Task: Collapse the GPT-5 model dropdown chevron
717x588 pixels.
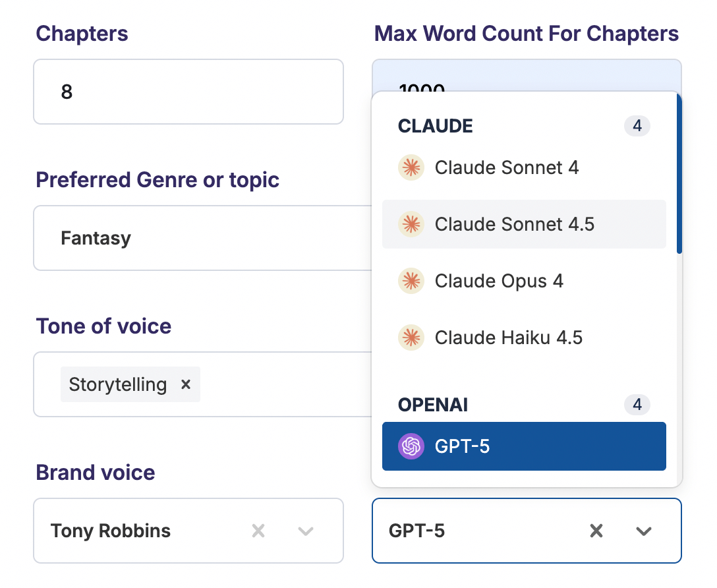Action: click(x=644, y=531)
